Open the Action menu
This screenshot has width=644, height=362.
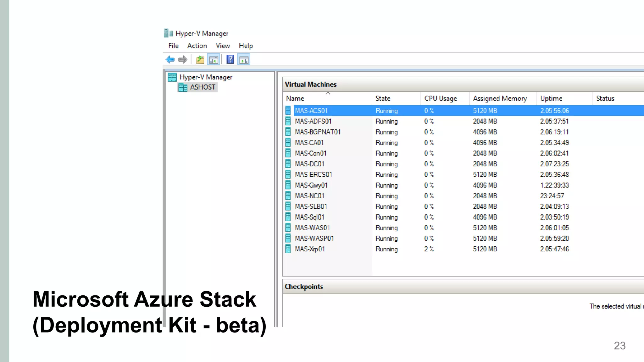pyautogui.click(x=197, y=46)
